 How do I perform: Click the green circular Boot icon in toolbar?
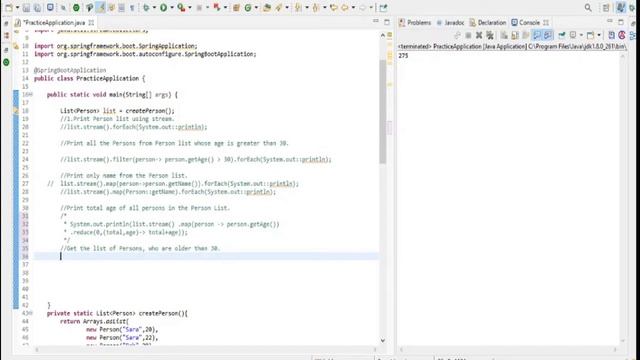tap(76, 7)
